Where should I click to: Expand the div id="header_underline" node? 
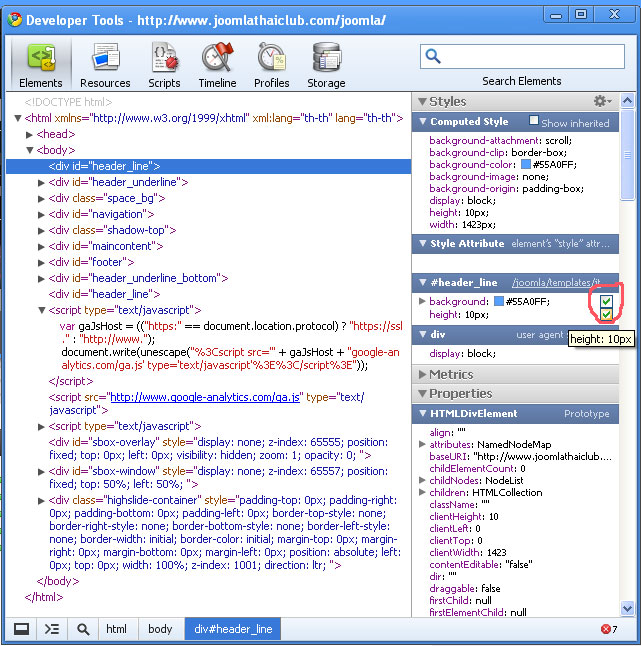tap(41, 183)
